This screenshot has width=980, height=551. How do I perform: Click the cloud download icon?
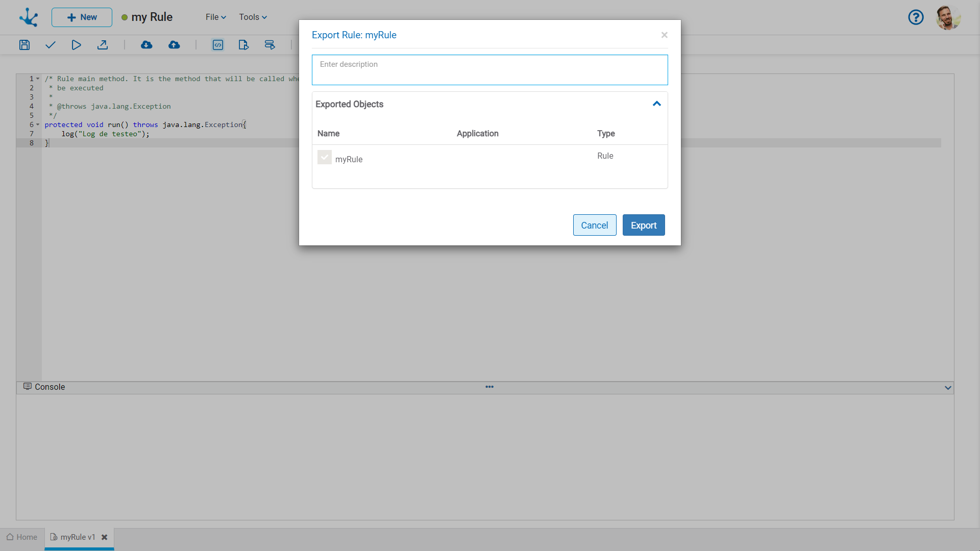point(146,45)
